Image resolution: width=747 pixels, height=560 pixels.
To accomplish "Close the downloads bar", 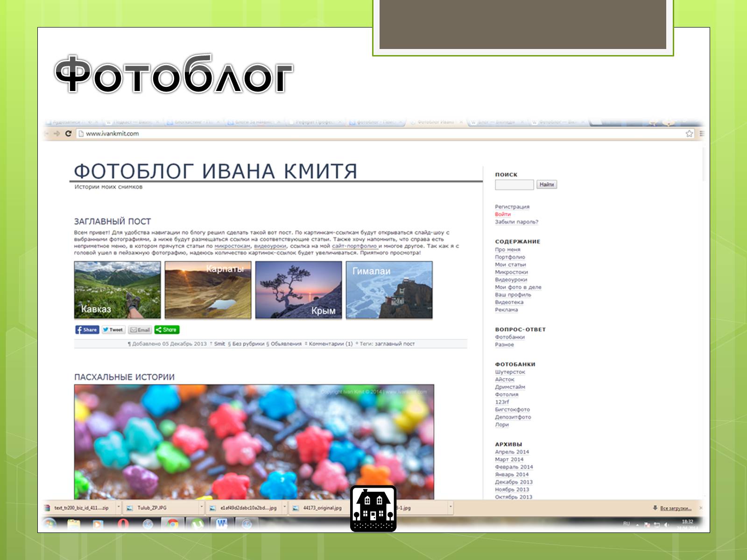I will point(701,508).
